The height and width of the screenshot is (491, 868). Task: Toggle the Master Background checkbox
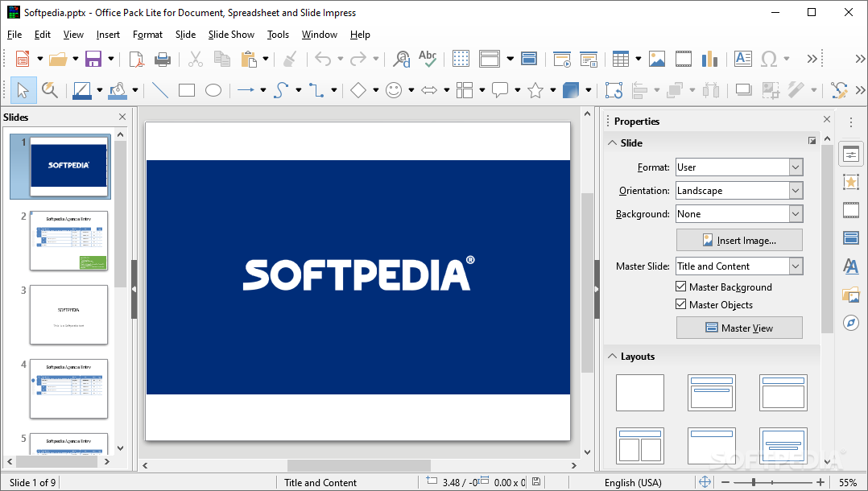(x=681, y=287)
